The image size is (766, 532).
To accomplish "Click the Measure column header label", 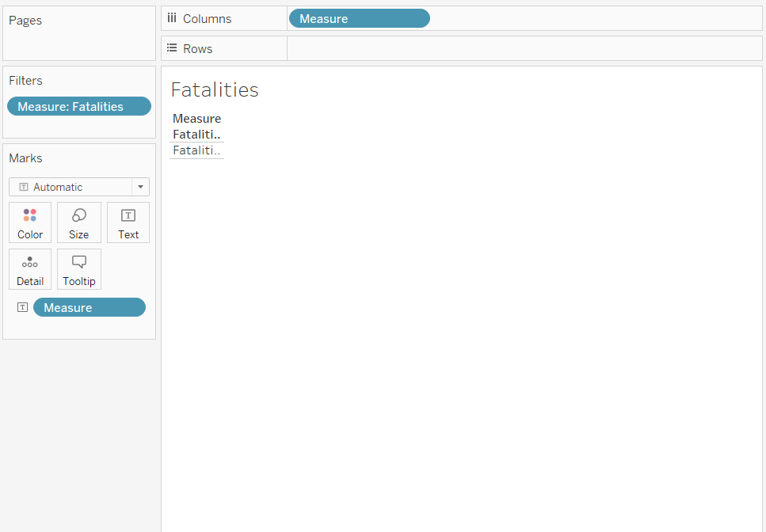I will pos(196,119).
